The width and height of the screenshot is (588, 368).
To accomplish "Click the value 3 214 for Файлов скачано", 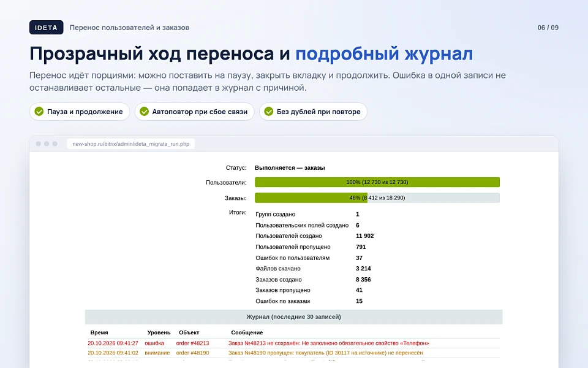I will point(363,269).
